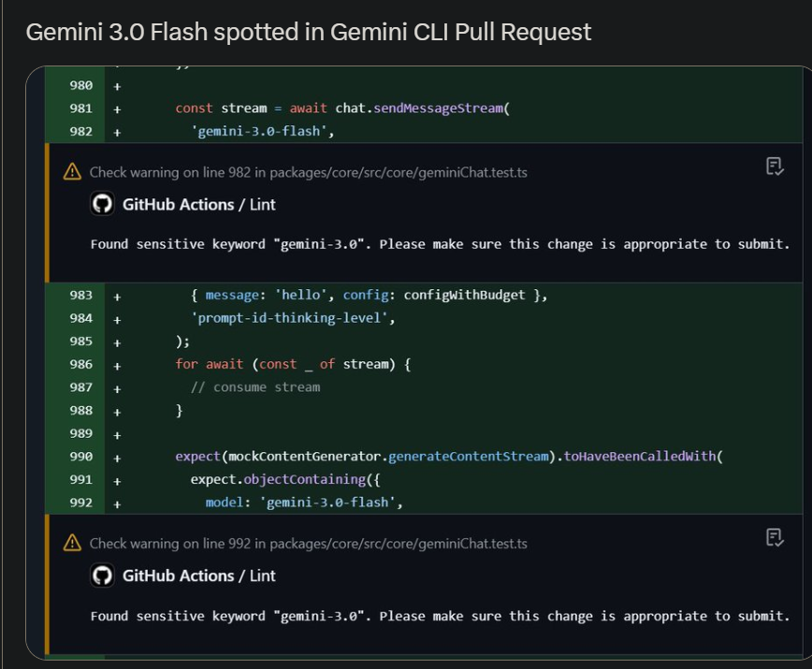Screen dimensions: 812x669
Task: Click the warning triangle icon for line 982
Action: point(72,172)
